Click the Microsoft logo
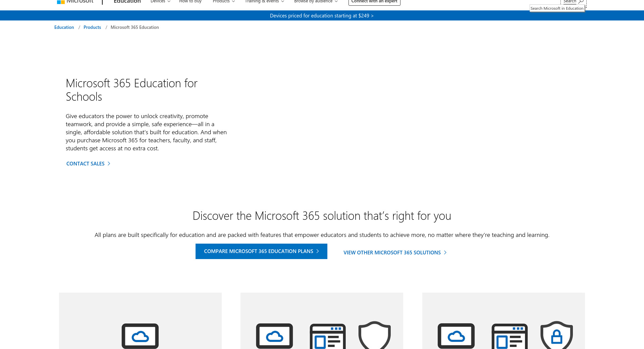 point(75,2)
